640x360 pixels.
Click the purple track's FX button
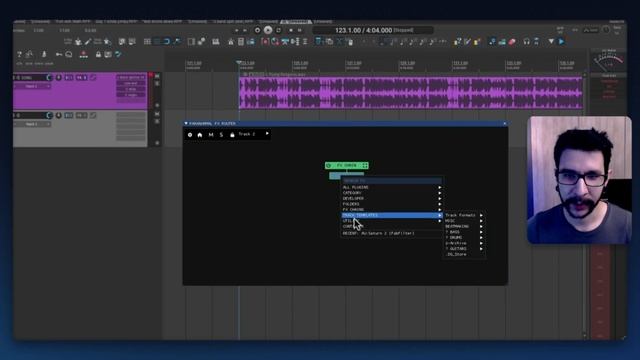coord(81,78)
